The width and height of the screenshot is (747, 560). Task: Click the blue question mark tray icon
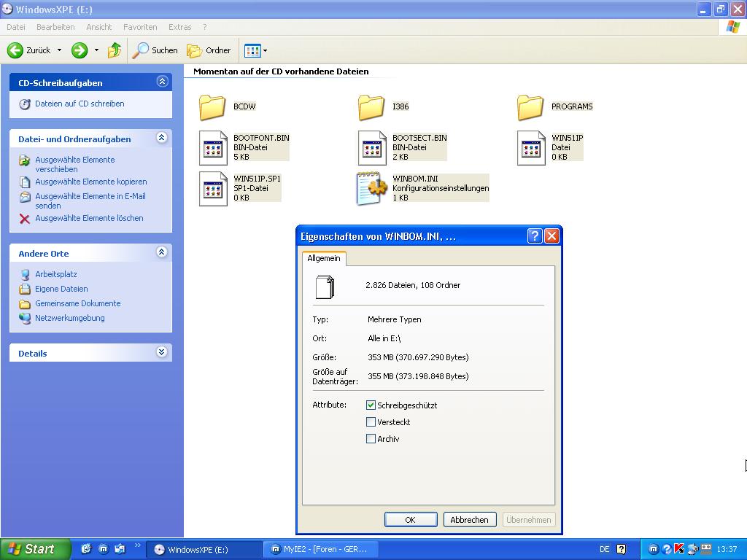click(667, 549)
